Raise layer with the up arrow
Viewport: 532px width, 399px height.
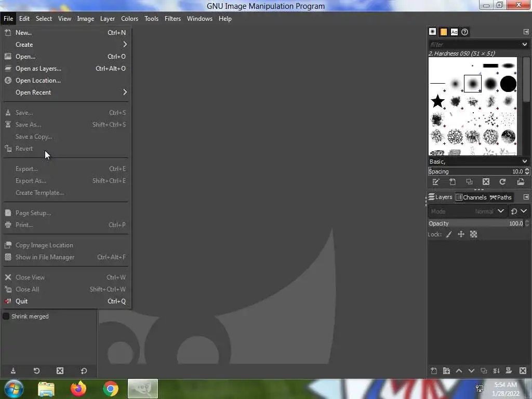coord(459,371)
